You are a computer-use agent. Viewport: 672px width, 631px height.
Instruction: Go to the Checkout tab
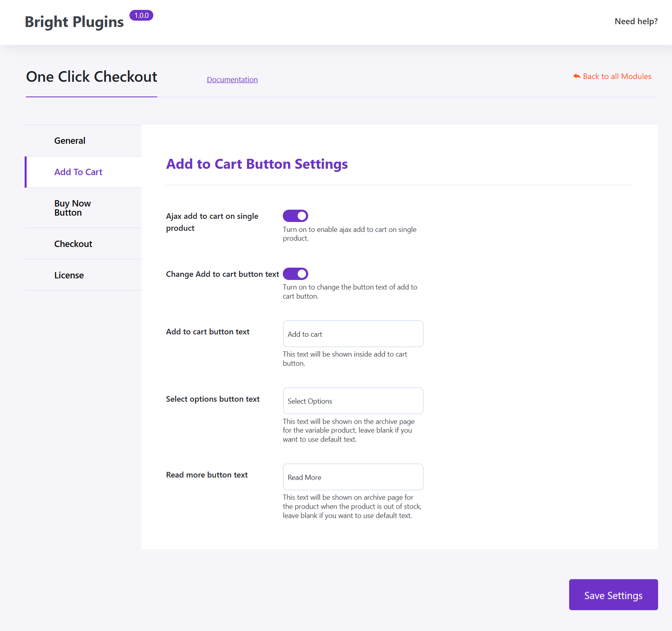[83, 244]
